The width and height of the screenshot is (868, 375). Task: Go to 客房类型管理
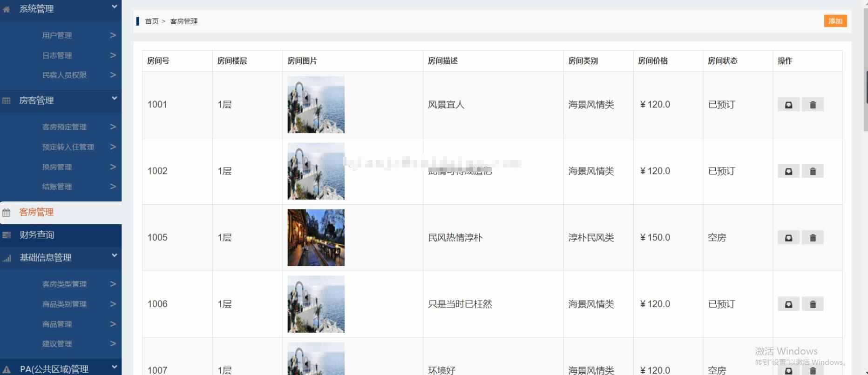click(x=64, y=284)
